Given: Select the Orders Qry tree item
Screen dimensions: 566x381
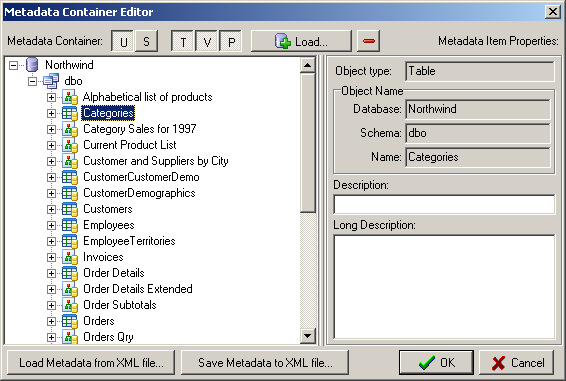Looking at the screenshot, I should click(108, 337).
